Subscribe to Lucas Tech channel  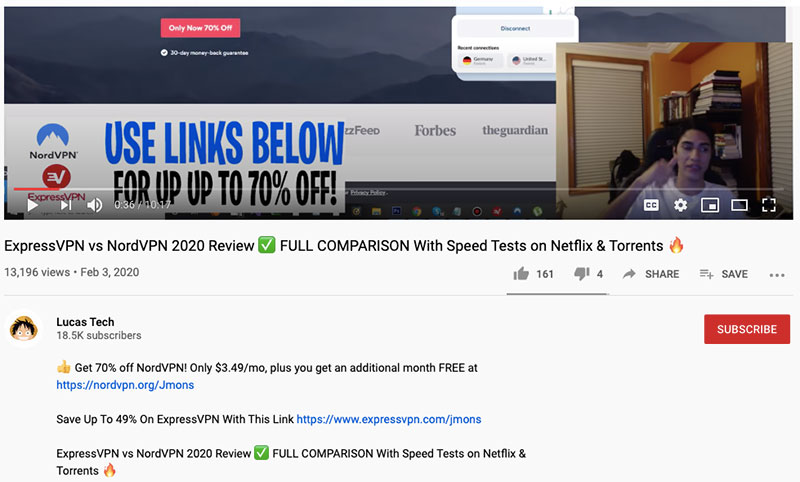(747, 329)
